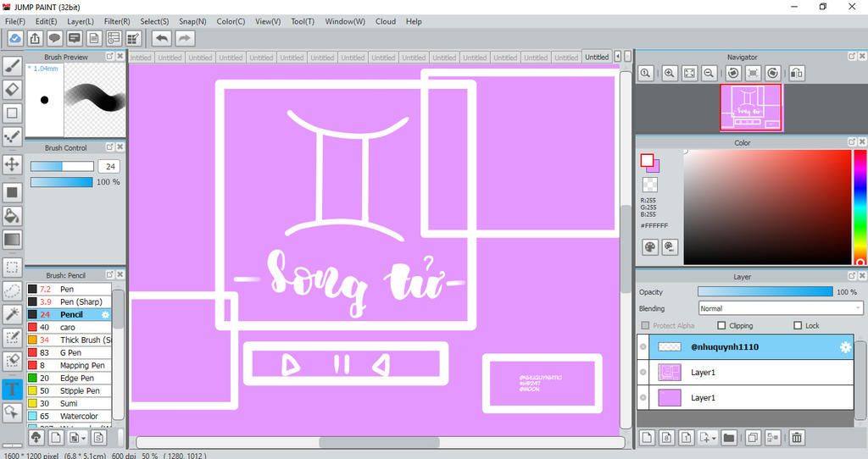Click the share/export icon in toolbar

click(35, 38)
